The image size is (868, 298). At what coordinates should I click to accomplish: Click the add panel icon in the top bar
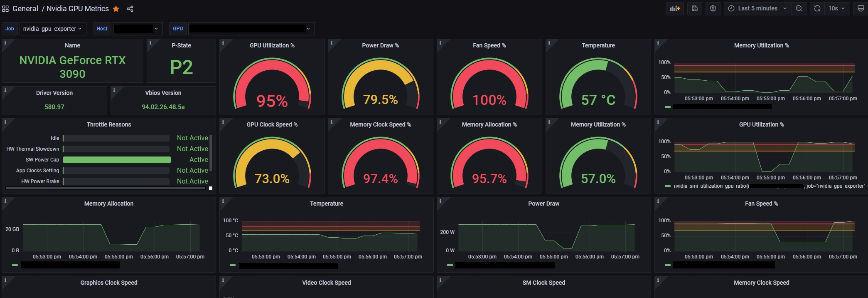tap(675, 8)
